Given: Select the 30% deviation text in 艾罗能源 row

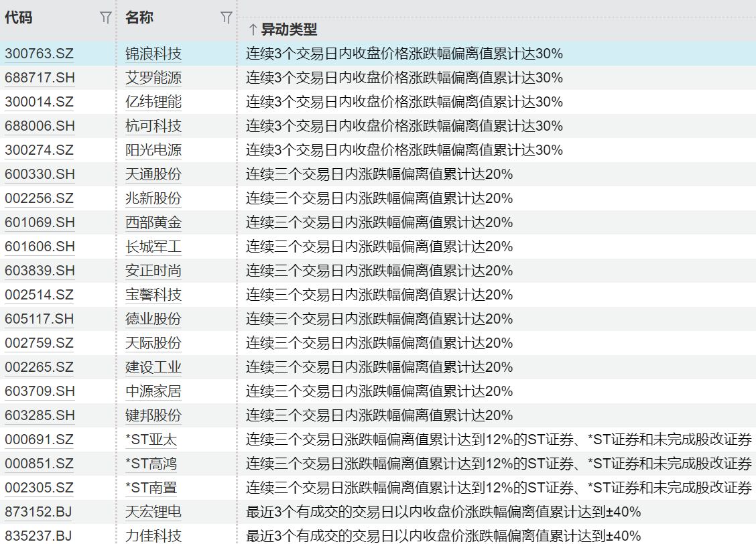Looking at the screenshot, I should click(x=405, y=78).
